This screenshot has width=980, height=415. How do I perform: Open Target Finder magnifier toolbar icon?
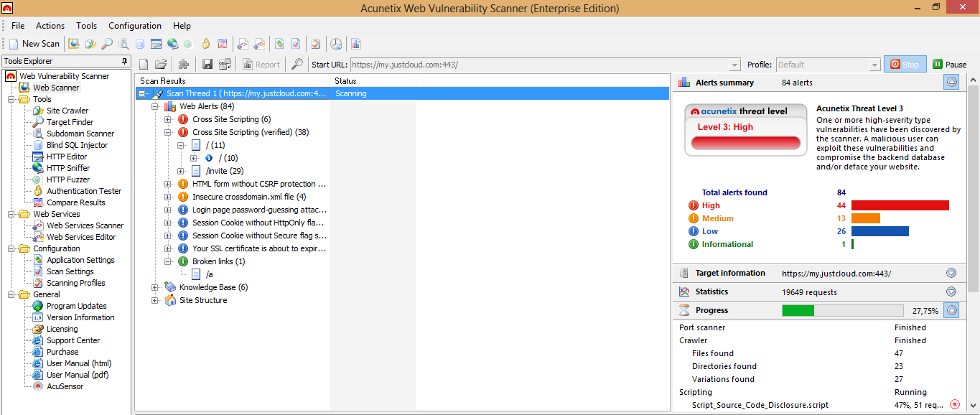pos(107,44)
